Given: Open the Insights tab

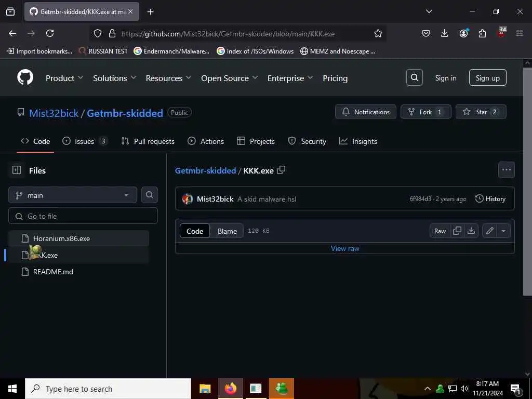Looking at the screenshot, I should point(358,141).
